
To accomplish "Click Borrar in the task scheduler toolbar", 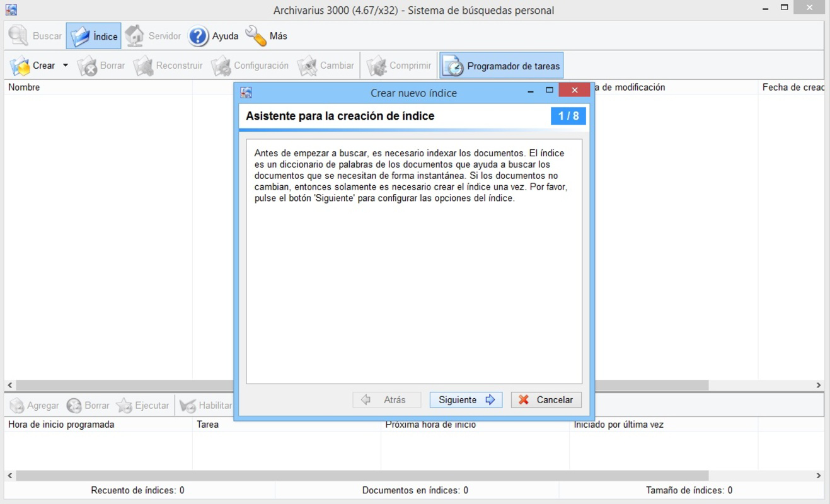I will coord(88,406).
